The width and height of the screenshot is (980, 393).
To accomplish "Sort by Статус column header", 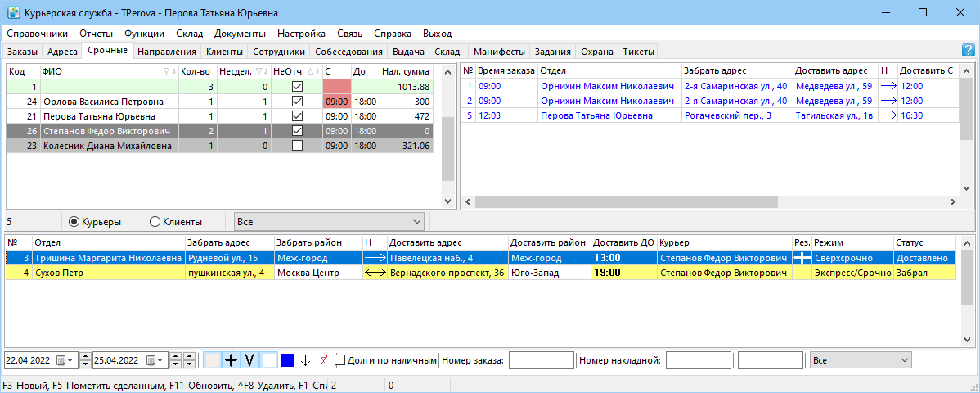I will tap(924, 242).
